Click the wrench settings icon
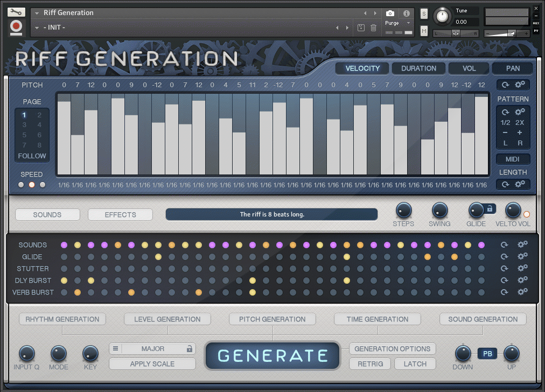Image resolution: width=545 pixels, height=392 pixels. [x=17, y=12]
